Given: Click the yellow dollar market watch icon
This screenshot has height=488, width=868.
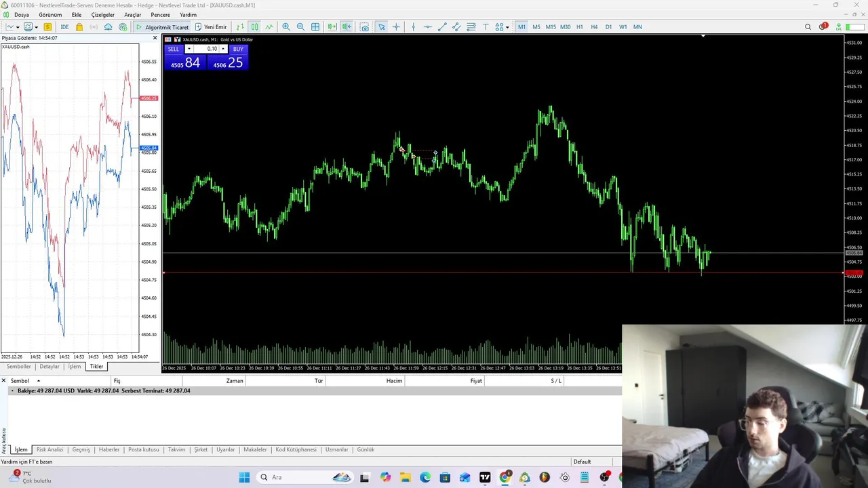Looking at the screenshot, I should click(47, 27).
